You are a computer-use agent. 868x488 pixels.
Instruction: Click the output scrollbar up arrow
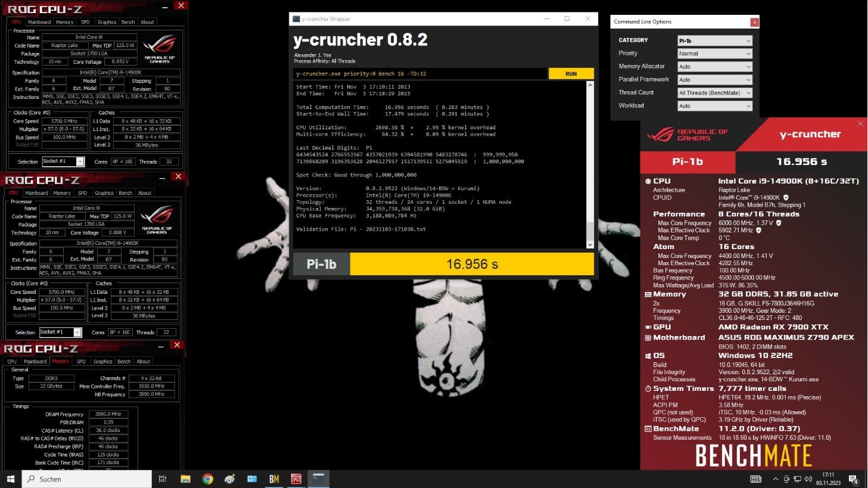pyautogui.click(x=590, y=85)
